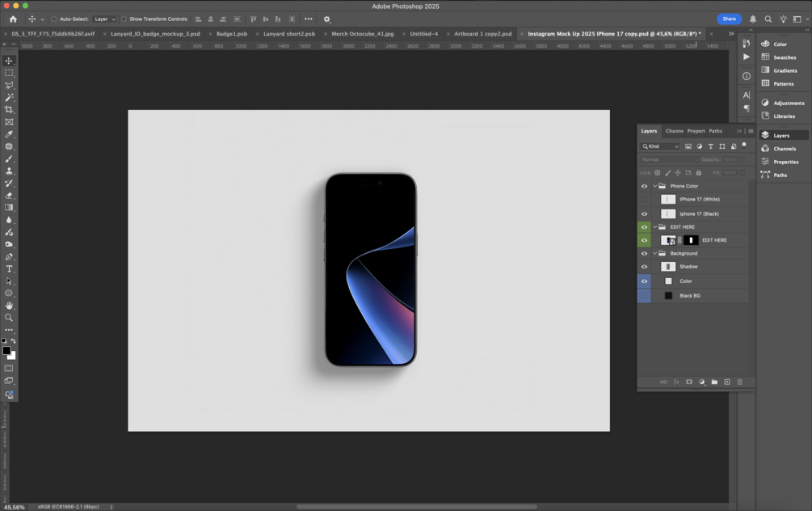The height and width of the screenshot is (511, 812).
Task: Select the Frame tool
Action: tap(9, 122)
